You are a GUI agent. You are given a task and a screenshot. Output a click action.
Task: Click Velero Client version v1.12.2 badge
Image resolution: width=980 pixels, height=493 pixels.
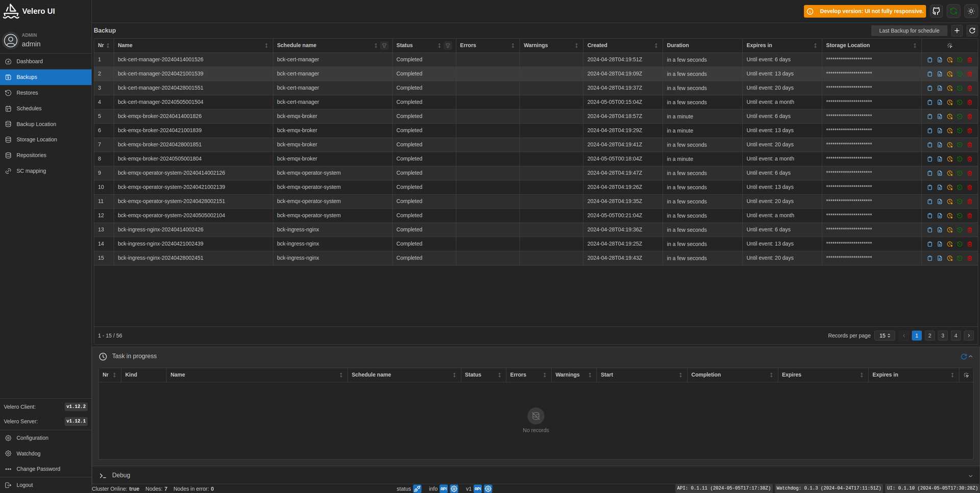point(76,407)
